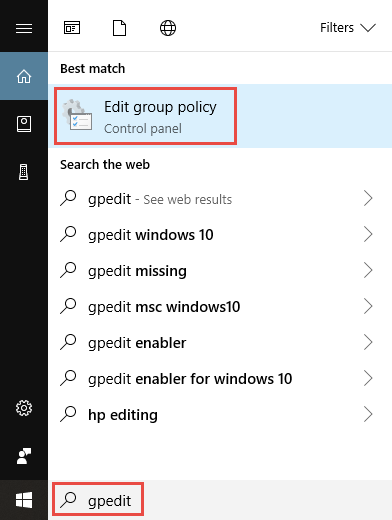
Task: Click the Devices tower icon in sidebar
Action: click(24, 172)
